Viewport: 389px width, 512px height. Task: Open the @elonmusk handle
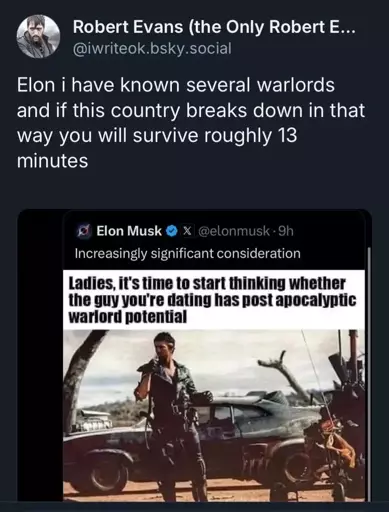click(234, 231)
